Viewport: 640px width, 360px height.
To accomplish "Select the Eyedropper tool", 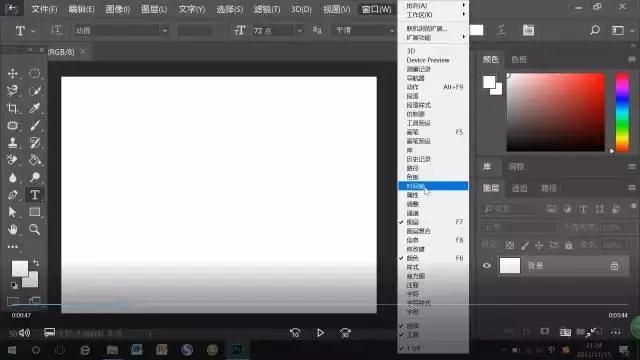I will [35, 108].
